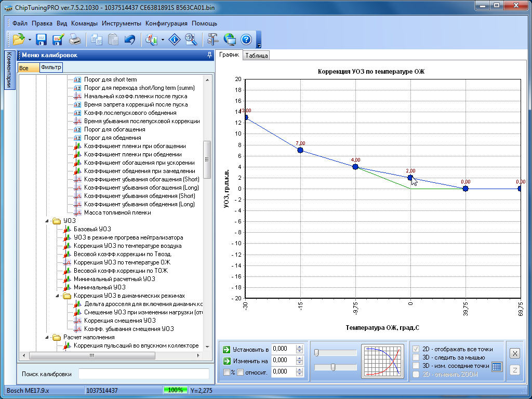Viewport: 532px width, 399px height.
Task: Click the open file folder icon
Action: pos(19,39)
